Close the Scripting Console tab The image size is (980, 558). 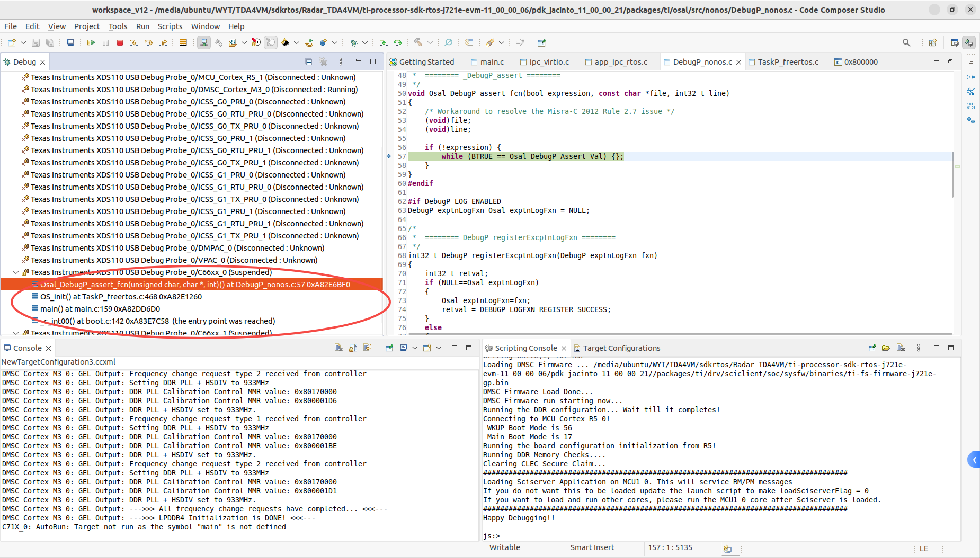(564, 348)
